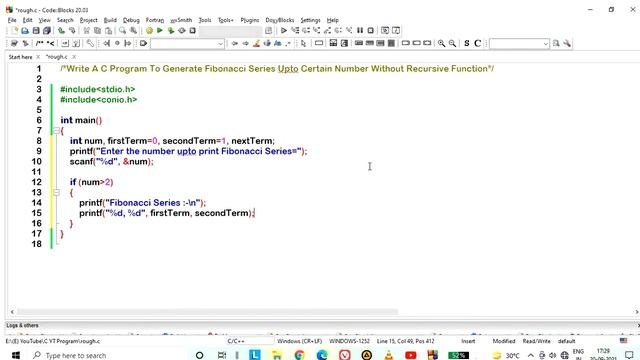Image resolution: width=640 pixels, height=360 pixels.
Task: Click the WINDOWS-1252 encoding status text
Action: (349, 341)
